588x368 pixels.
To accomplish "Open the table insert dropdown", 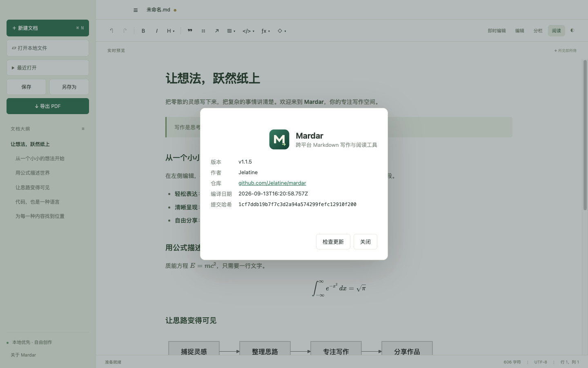I will (x=231, y=31).
